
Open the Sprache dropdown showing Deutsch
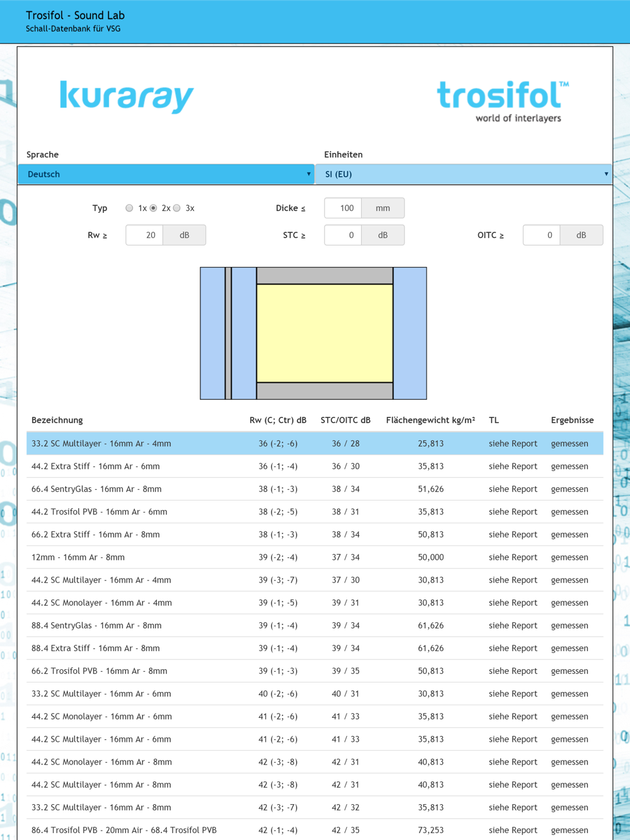pyautogui.click(x=166, y=174)
